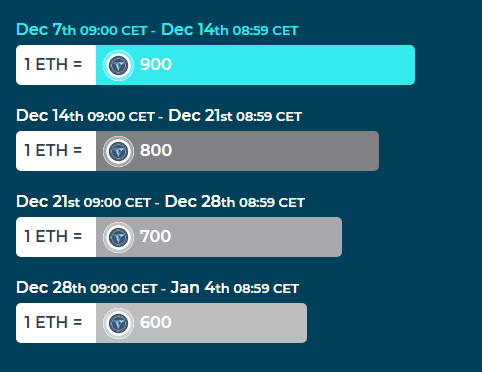Select the gray 700 rate bar
Viewport: 482px width, 372px height.
219,237
